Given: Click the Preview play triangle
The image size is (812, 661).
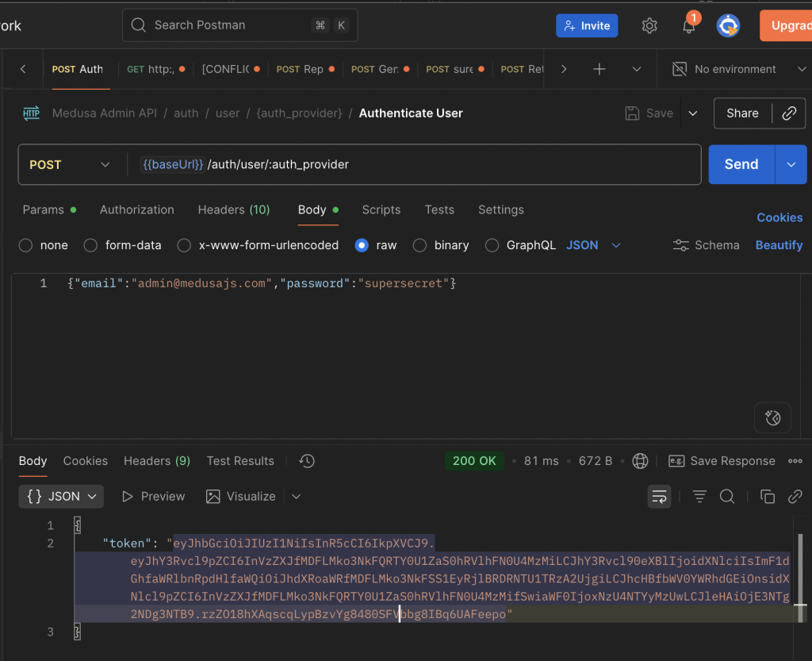Looking at the screenshot, I should (128, 496).
